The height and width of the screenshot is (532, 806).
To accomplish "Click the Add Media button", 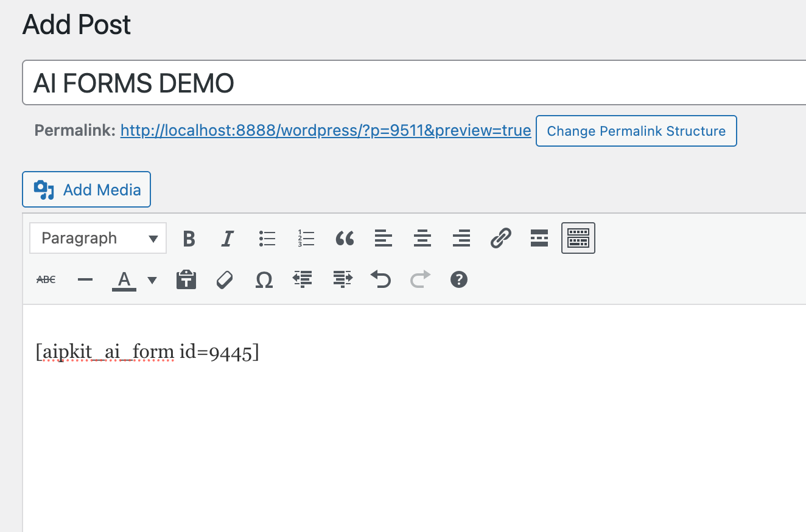I will click(x=86, y=190).
